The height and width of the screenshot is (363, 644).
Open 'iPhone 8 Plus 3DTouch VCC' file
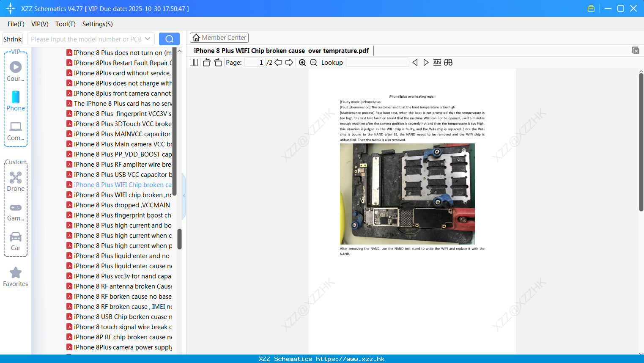coord(119,124)
